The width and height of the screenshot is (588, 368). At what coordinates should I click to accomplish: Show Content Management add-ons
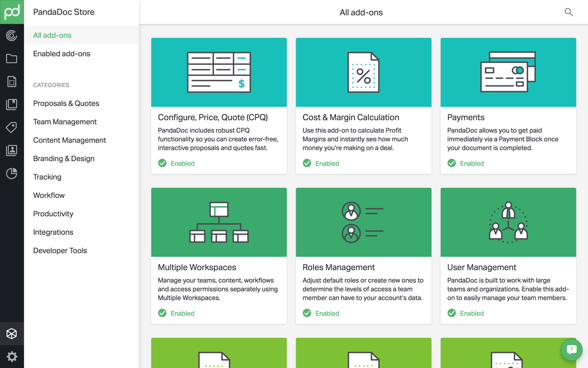point(69,140)
